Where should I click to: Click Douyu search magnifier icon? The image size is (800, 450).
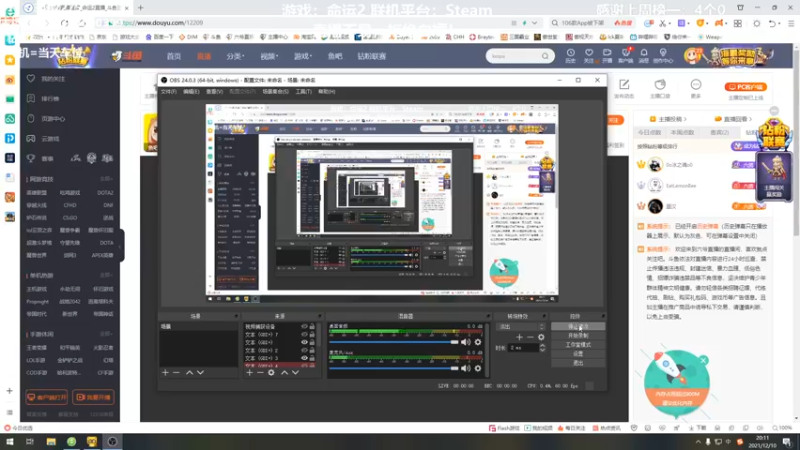click(545, 56)
